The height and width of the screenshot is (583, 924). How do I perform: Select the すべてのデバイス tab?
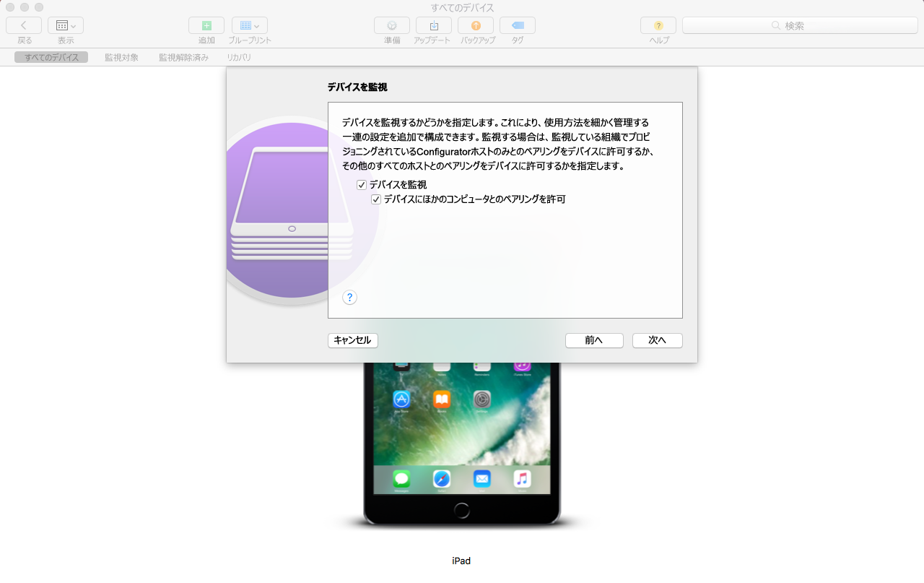[x=51, y=57]
